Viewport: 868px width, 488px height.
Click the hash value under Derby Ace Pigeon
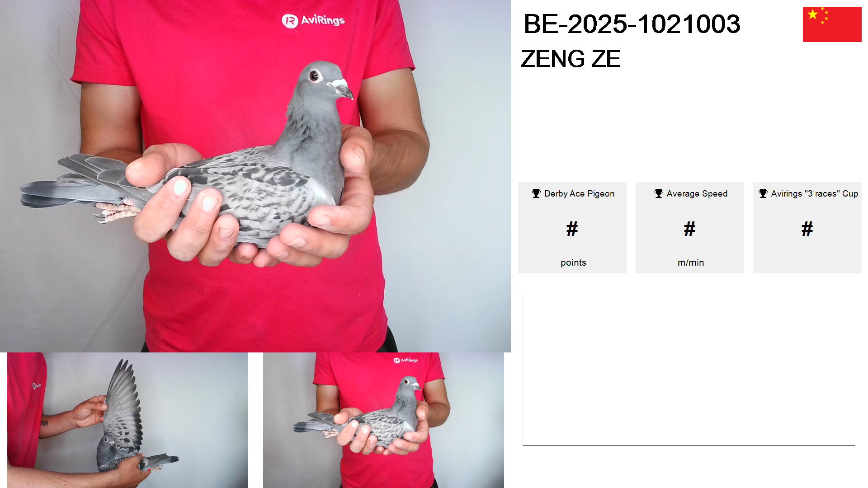(x=572, y=229)
